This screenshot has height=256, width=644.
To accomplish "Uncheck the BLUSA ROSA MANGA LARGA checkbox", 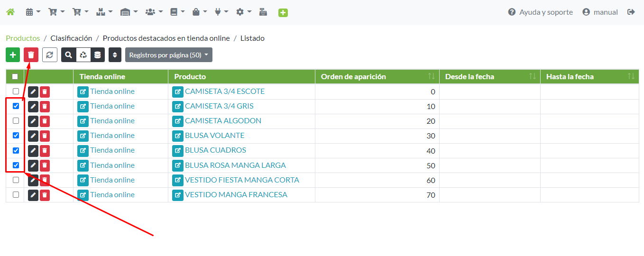I will [16, 165].
